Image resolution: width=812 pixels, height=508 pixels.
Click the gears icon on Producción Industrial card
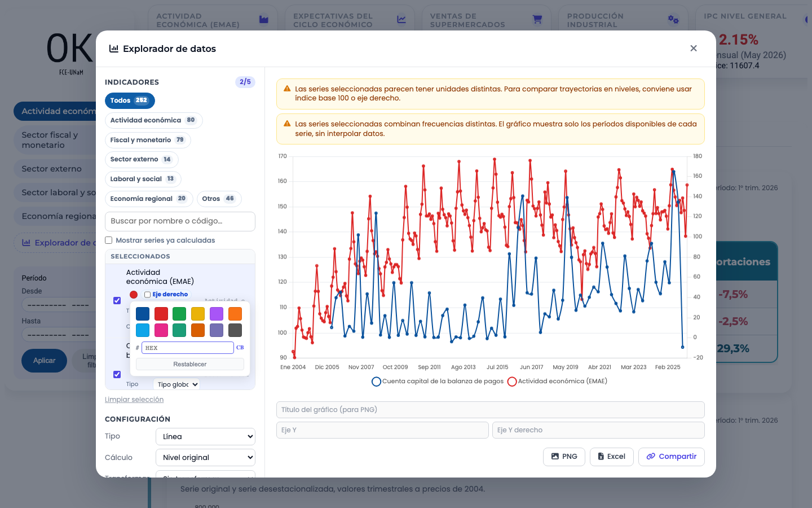[673, 20]
